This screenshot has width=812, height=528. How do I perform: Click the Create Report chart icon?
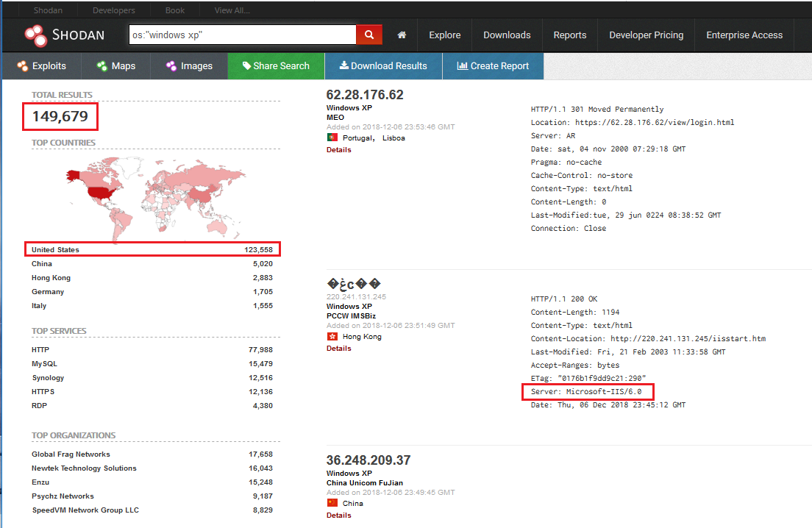pyautogui.click(x=463, y=65)
